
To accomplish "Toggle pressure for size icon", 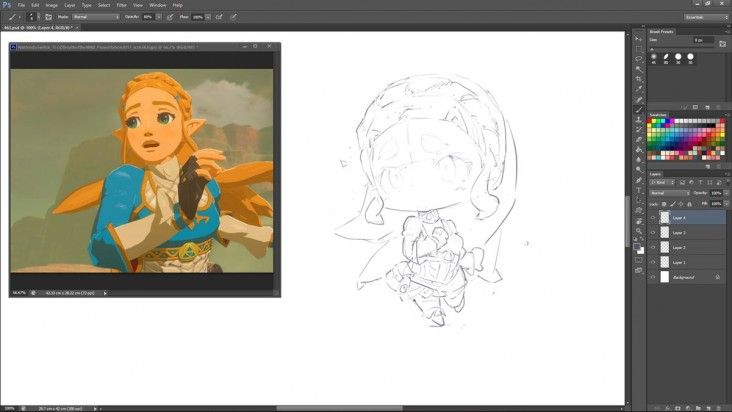I will 233,17.
